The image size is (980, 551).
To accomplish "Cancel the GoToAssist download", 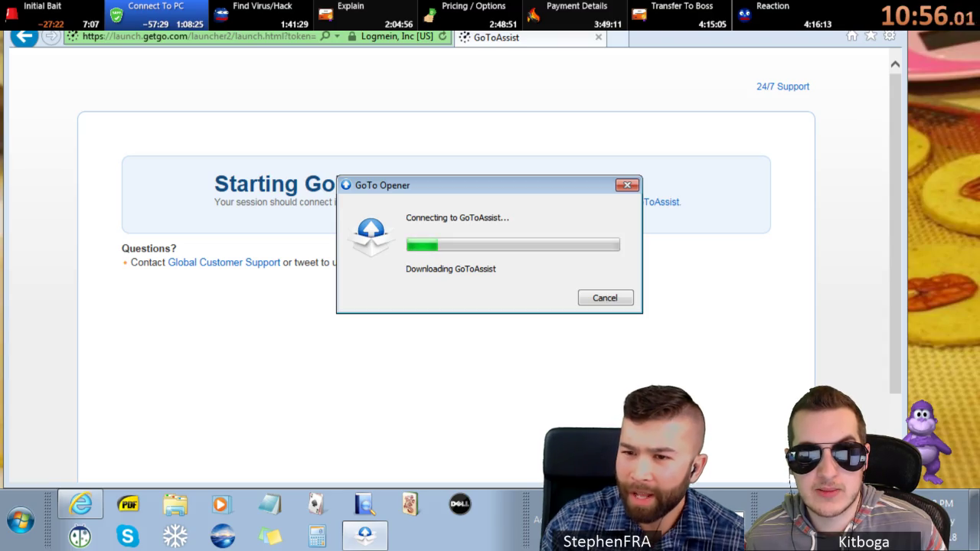I will 606,298.
